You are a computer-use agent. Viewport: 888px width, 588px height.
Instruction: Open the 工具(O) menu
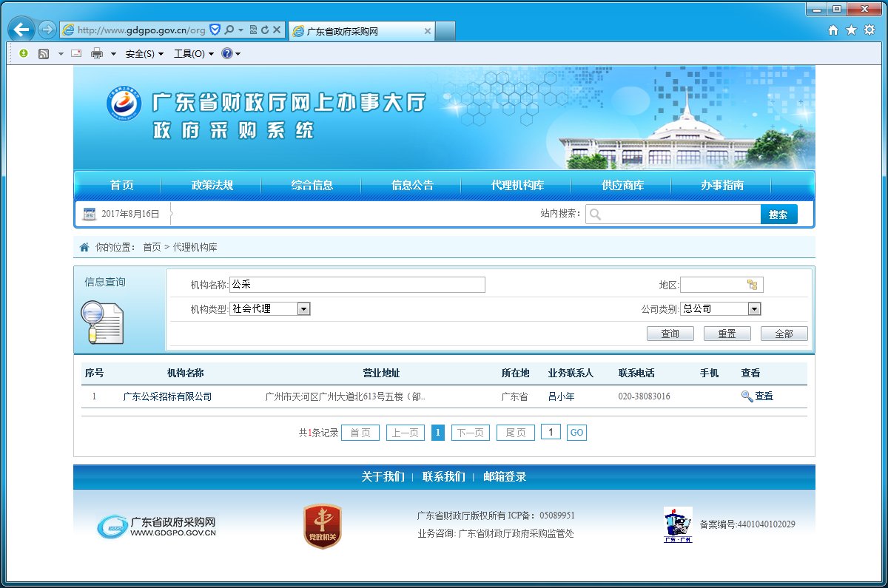pyautogui.click(x=193, y=54)
